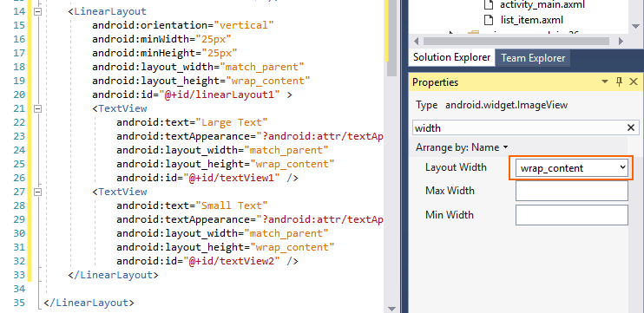Open the Properties panel window position menu
The height and width of the screenshot is (313, 644).
pyautogui.click(x=605, y=82)
